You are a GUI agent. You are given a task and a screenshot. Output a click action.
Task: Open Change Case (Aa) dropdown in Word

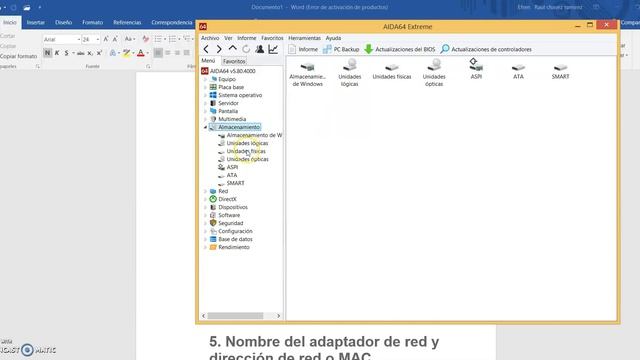[x=130, y=39]
